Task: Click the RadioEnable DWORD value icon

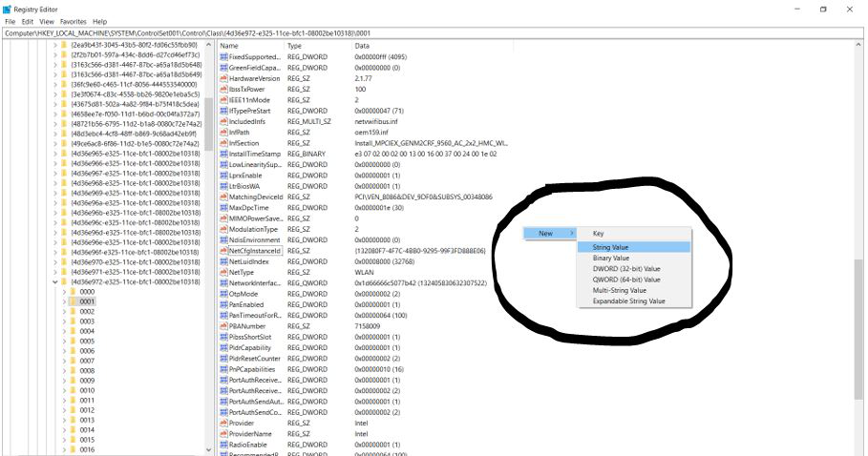Action: pos(222,445)
